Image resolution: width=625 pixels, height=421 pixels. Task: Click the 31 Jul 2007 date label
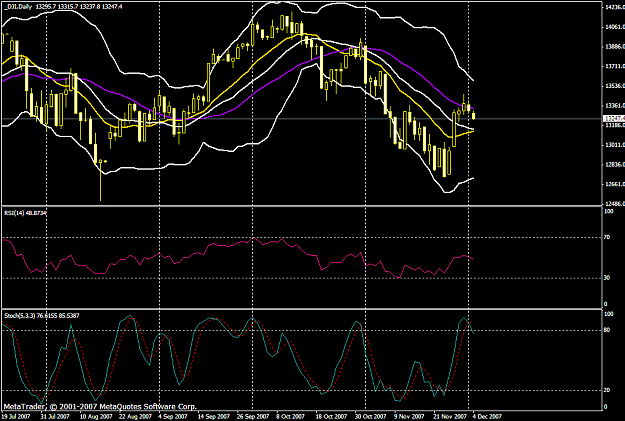[x=55, y=417]
